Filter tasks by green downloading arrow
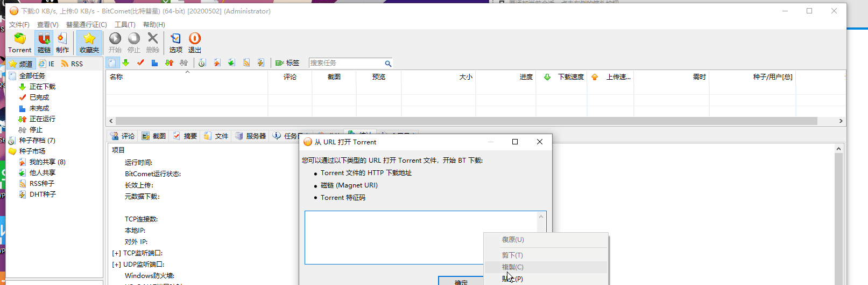 (x=125, y=63)
